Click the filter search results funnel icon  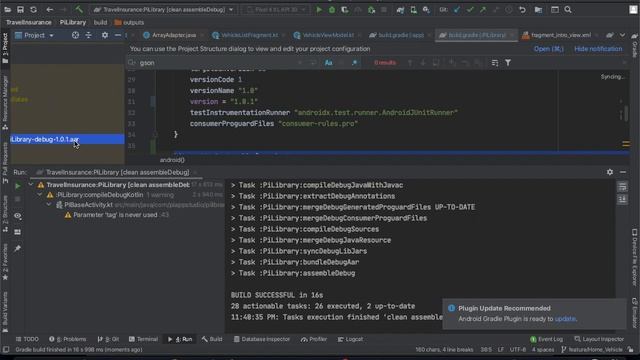tap(508, 63)
